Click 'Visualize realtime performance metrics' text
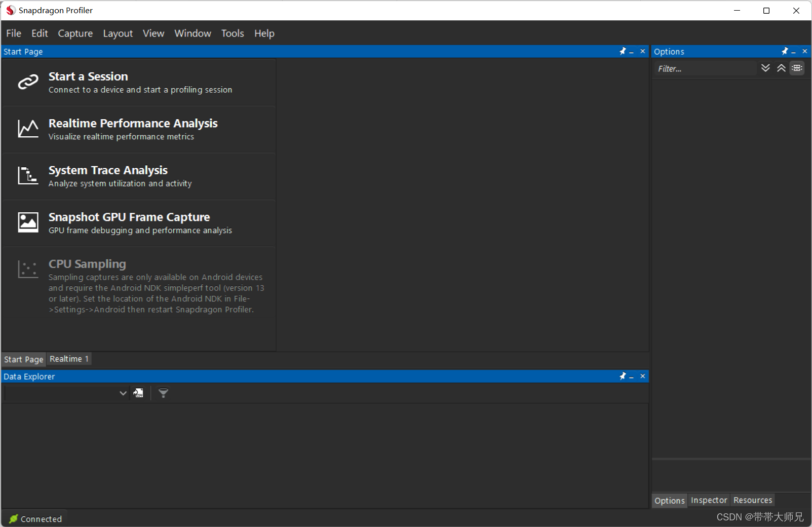Viewport: 812px width, 527px height. coord(121,137)
